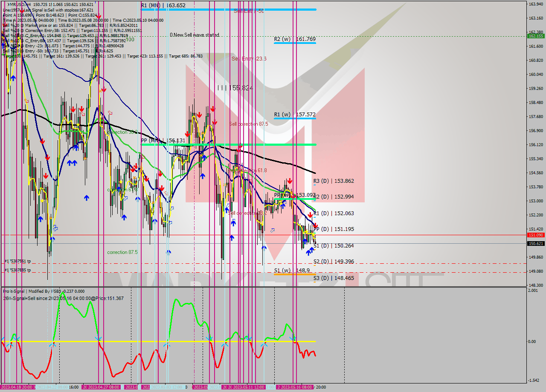The image size is (546, 392).
Task: Select the 2023.04.18 20:00 date marker
Action: tap(17, 387)
